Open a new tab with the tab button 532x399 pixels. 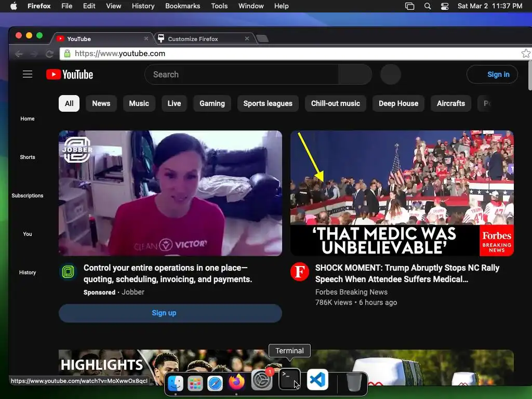tap(262, 38)
